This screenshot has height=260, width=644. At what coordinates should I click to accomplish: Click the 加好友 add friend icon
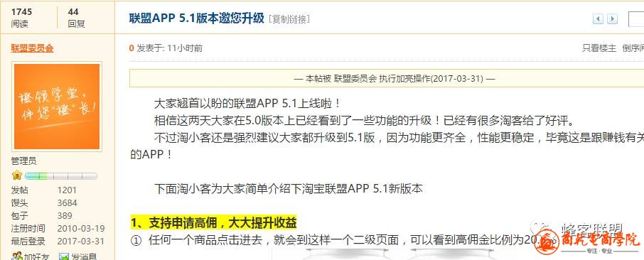pyautogui.click(x=17, y=256)
